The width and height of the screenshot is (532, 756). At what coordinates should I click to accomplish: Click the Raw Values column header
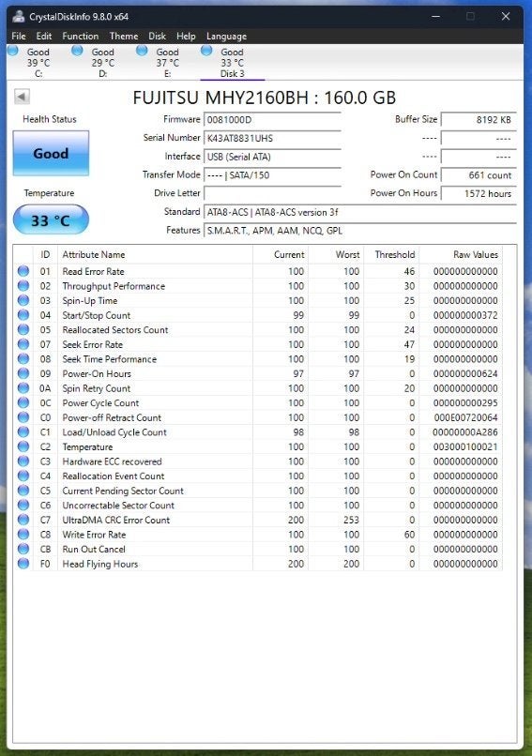tap(475, 254)
